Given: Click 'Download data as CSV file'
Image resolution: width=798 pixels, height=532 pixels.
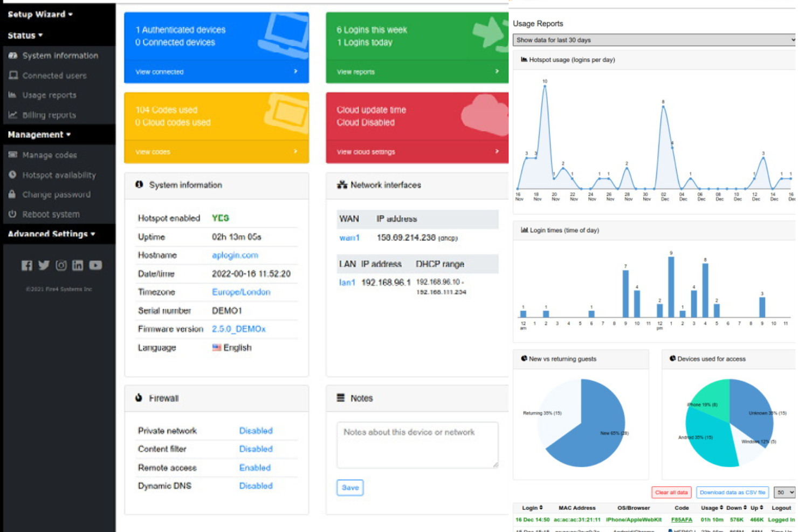Looking at the screenshot, I should pyautogui.click(x=732, y=492).
